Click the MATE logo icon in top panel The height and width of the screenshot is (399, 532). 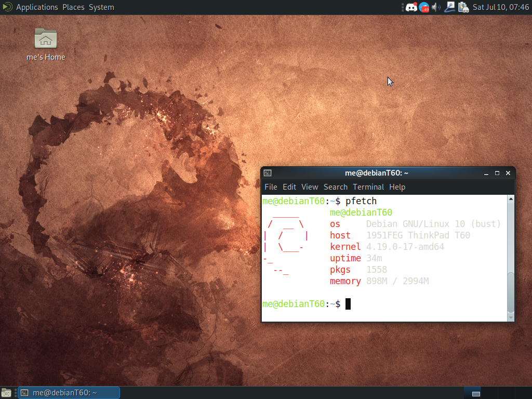coord(7,7)
